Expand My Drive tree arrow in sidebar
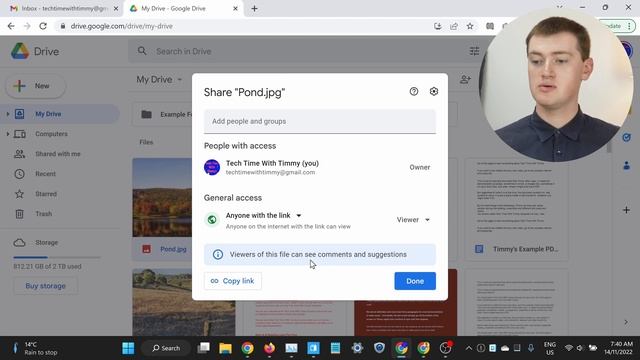The width and height of the screenshot is (640, 360). (7, 114)
